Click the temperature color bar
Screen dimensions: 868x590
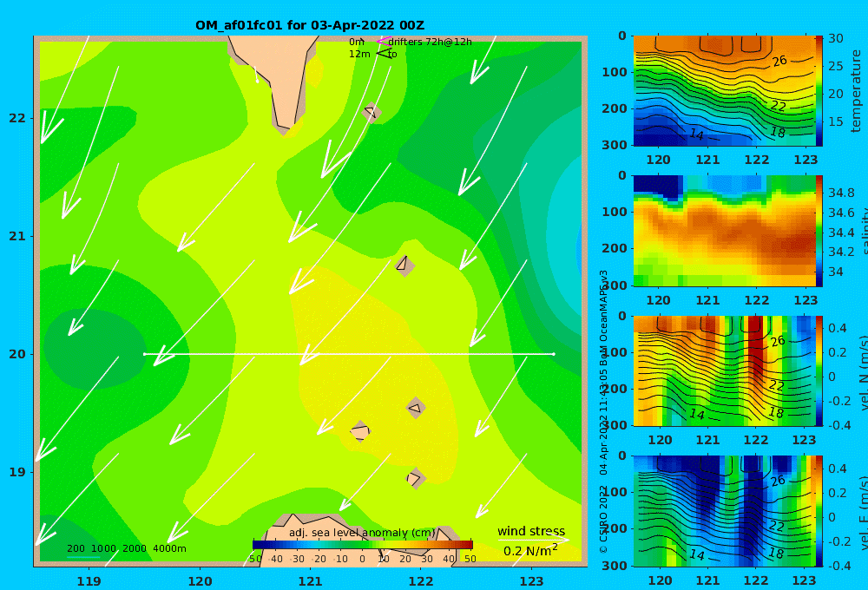[x=819, y=91]
